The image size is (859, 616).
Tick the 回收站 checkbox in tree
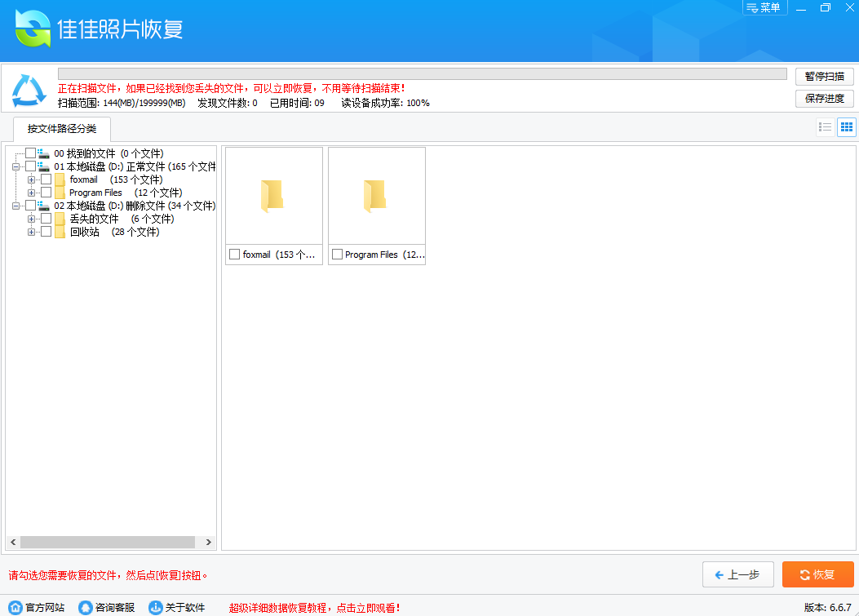pyautogui.click(x=46, y=232)
